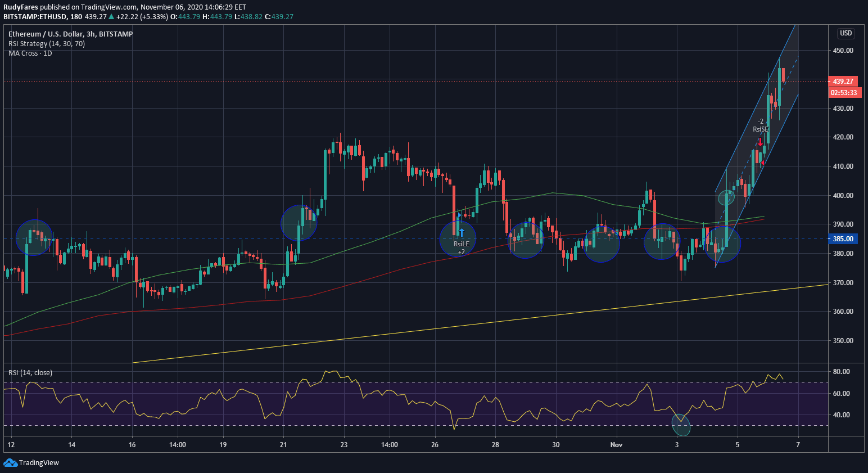868x473 pixels.
Task: Click the 02:53:33 candle countdown timer
Action: pos(843,93)
